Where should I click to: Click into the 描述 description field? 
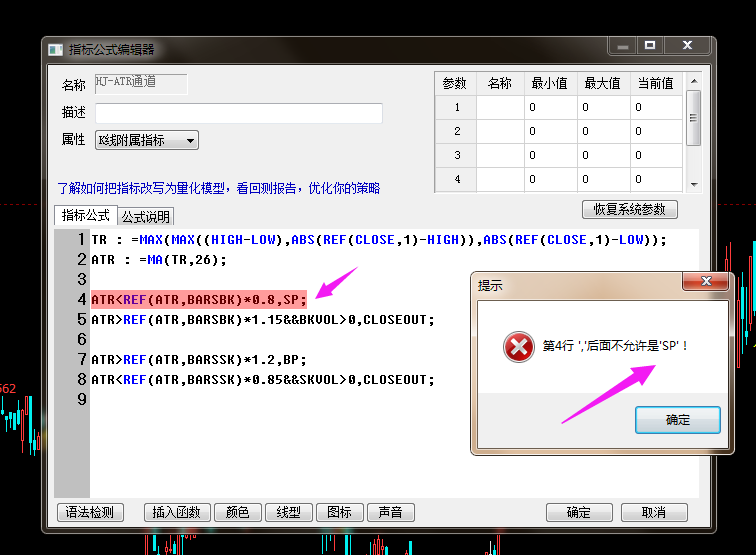[x=238, y=113]
